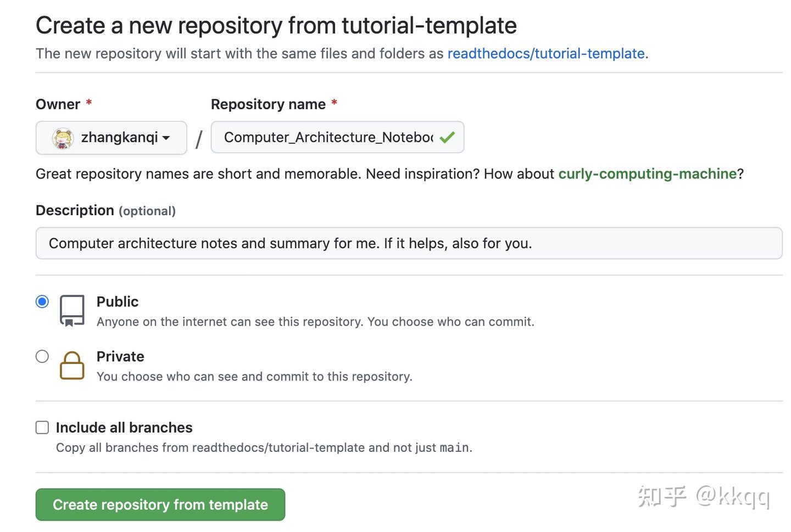Select the Public visibility radio button
The height and width of the screenshot is (532, 791).
42,301
